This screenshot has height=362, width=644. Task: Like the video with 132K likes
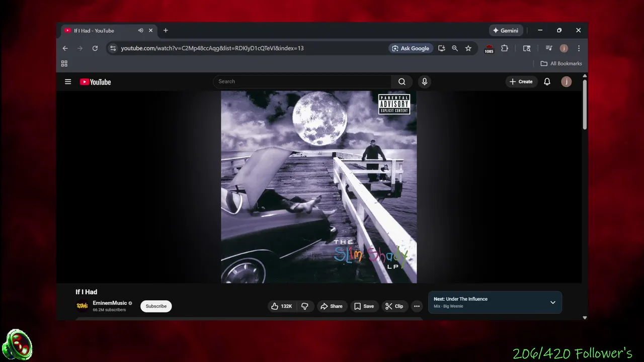(x=281, y=306)
